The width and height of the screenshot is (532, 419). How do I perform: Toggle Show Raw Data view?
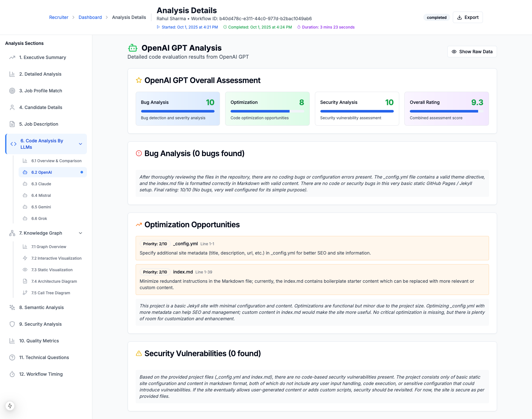[472, 52]
